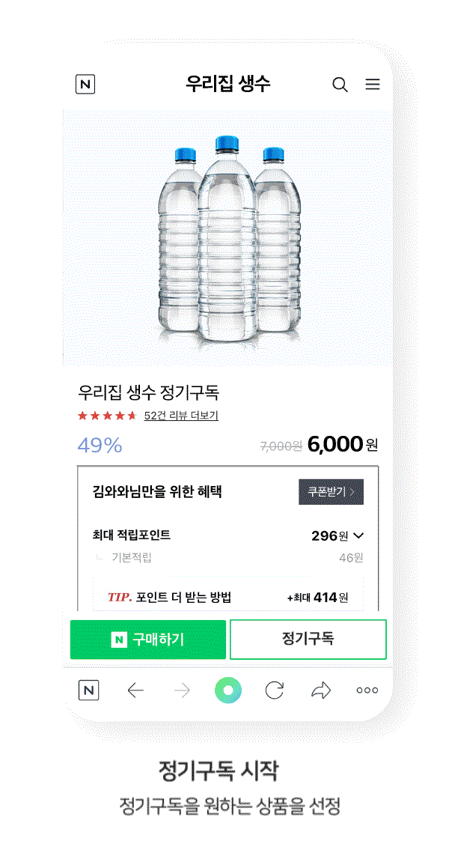Open the three-dot more options icon

click(x=367, y=690)
